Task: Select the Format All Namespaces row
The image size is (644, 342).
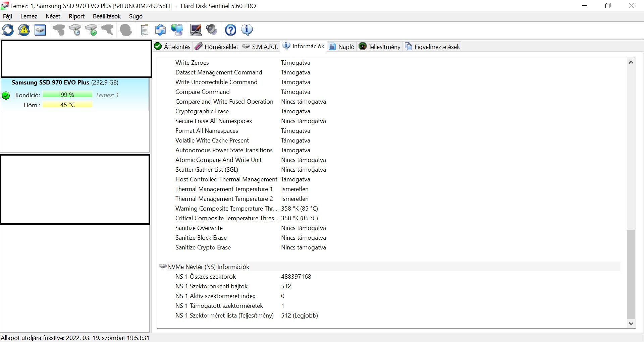Action: (x=389, y=131)
